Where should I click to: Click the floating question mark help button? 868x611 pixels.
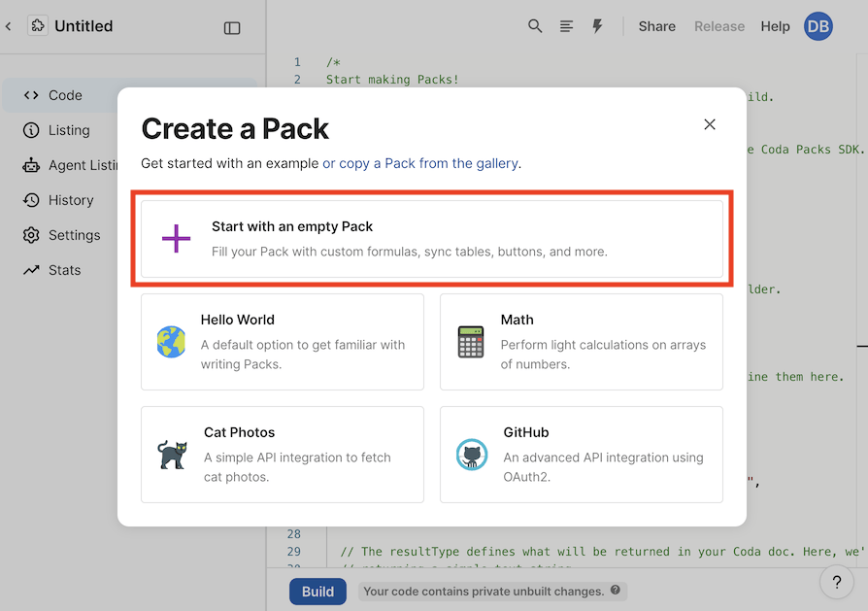(836, 582)
